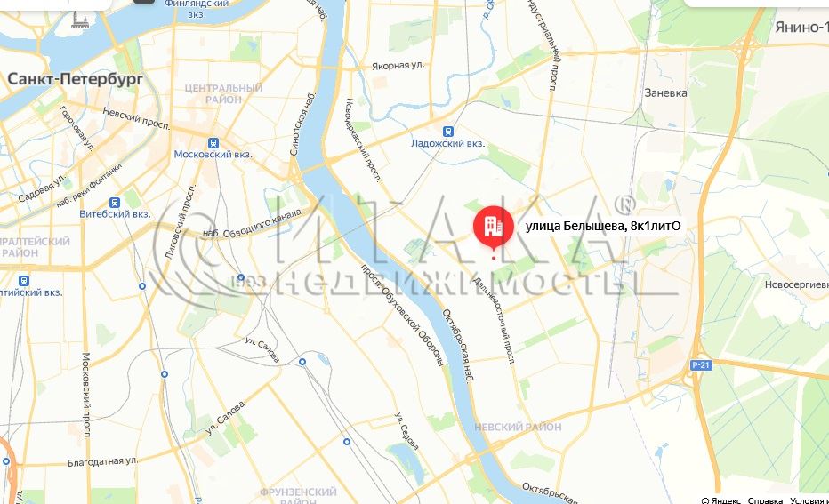Select the Московский вкз. station icon
Image resolution: width=829 pixels, height=504 pixels.
213,143
